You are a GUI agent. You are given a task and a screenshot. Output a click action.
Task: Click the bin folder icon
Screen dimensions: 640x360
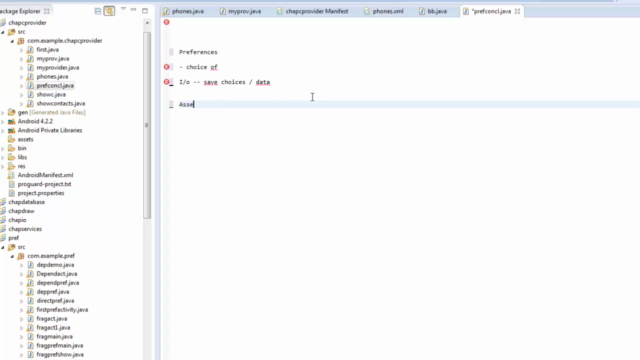point(11,149)
